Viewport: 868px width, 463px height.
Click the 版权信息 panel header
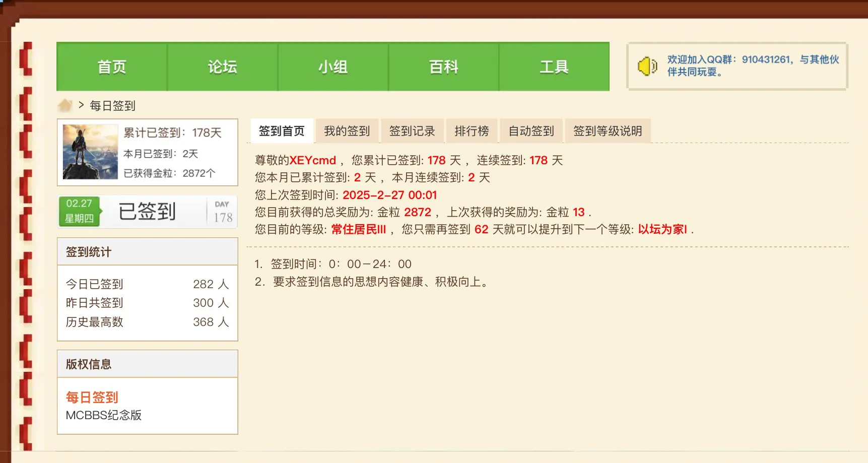point(88,364)
